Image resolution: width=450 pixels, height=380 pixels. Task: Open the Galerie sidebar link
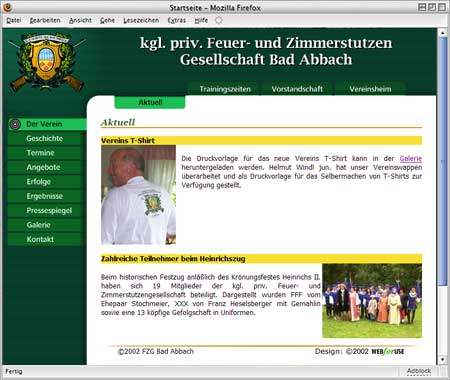[x=44, y=225]
